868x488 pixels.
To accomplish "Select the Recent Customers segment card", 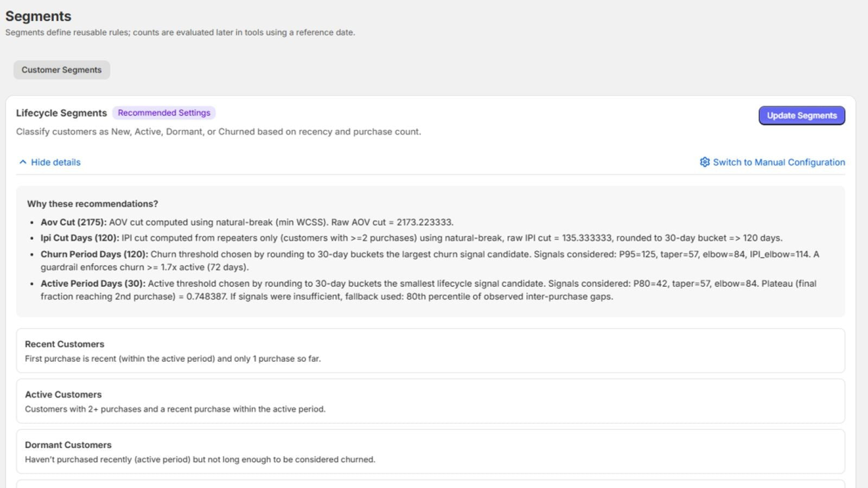I will pyautogui.click(x=430, y=351).
